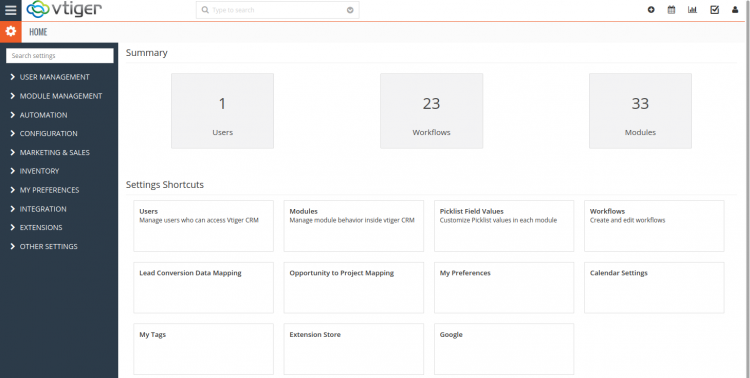Click the orange settings gear icon

pos(11,32)
